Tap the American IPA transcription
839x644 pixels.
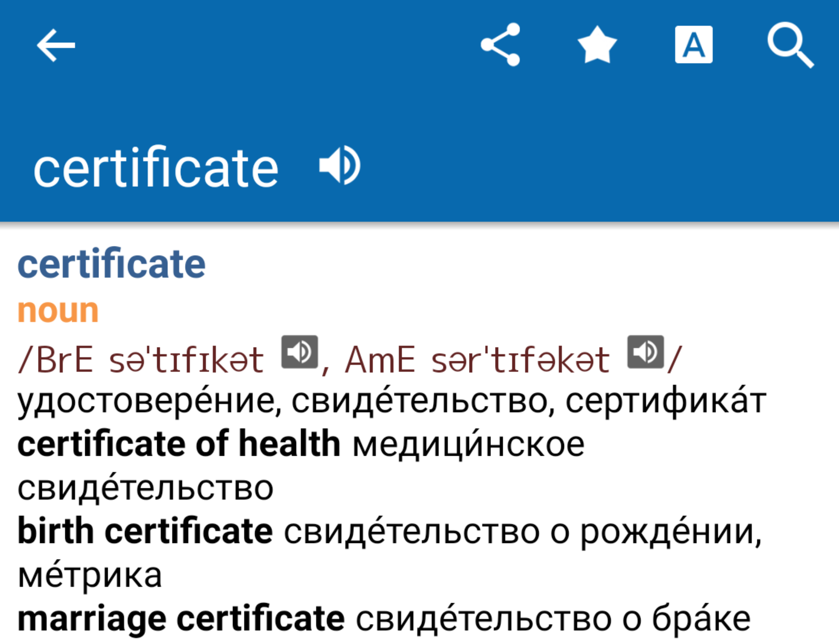pos(478,359)
